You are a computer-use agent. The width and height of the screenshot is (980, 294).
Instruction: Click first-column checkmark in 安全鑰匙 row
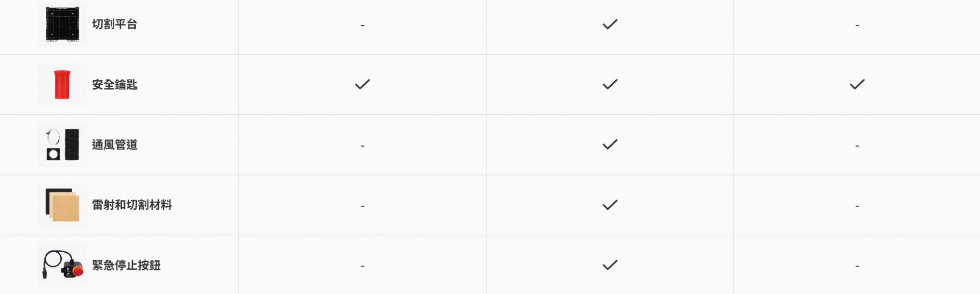(362, 84)
